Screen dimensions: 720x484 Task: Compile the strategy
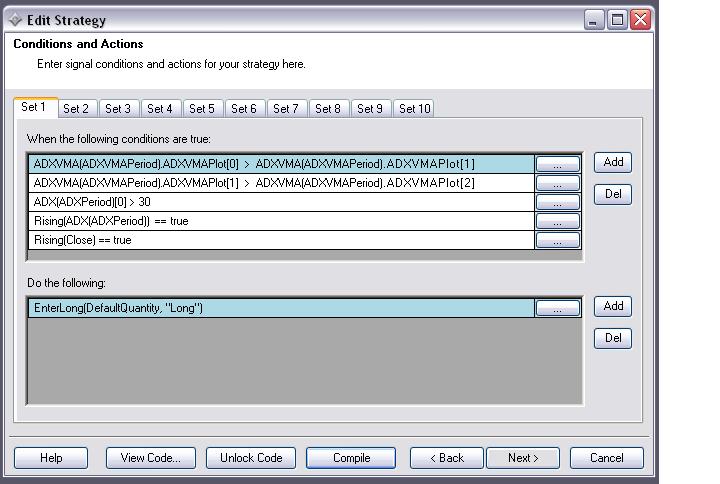(351, 458)
